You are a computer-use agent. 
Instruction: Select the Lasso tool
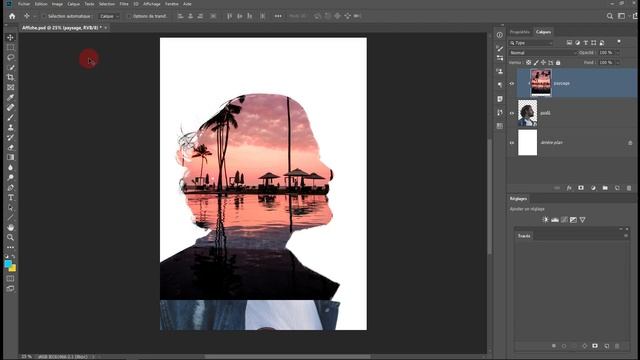pos(11,58)
